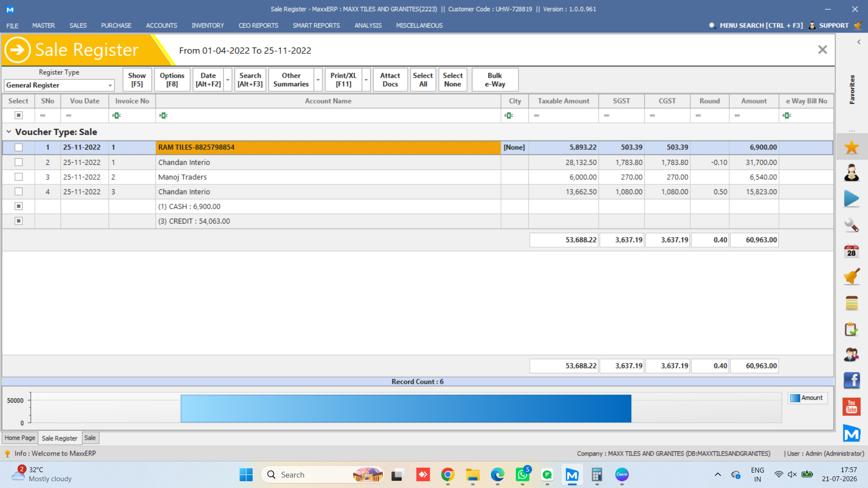Screen dimensions: 868x488
Task: Close the Sale Register panel
Action: (822, 50)
